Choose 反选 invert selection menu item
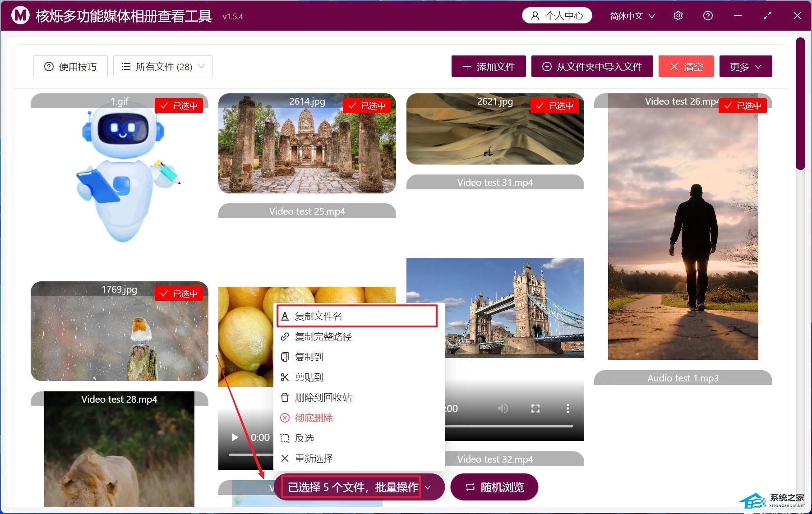This screenshot has width=812, height=514. click(359, 438)
